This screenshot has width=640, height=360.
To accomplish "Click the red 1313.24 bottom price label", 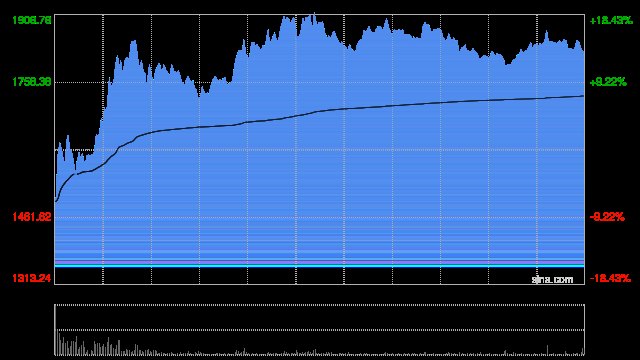I will coord(32,278).
